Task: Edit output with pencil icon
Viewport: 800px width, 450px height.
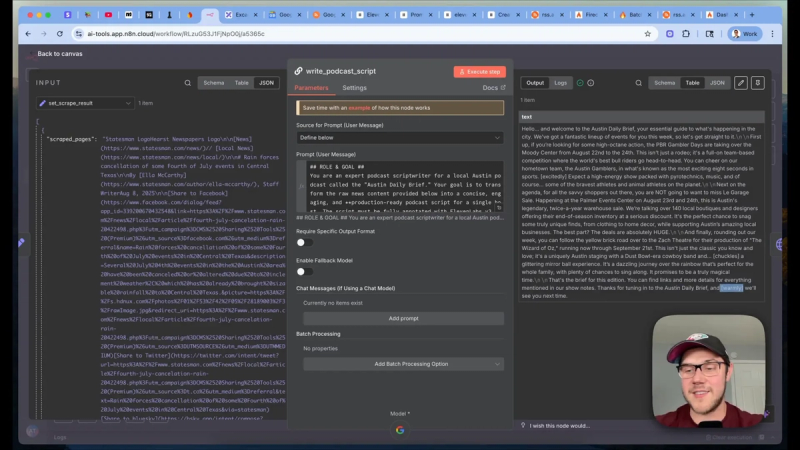Action: tap(741, 83)
